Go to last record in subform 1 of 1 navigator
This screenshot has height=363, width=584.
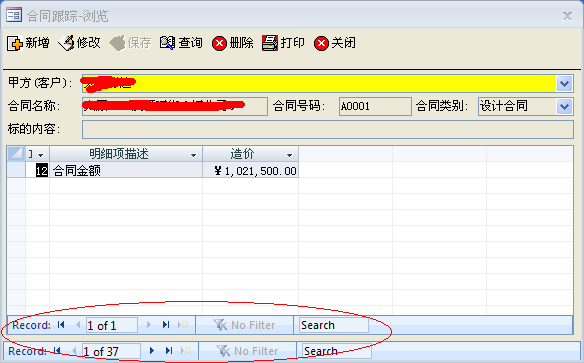click(x=166, y=325)
